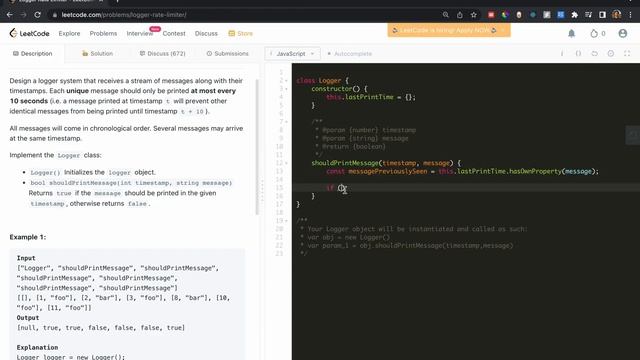Open Chrome's three-dot menu
640x360 pixels.
(630, 15)
